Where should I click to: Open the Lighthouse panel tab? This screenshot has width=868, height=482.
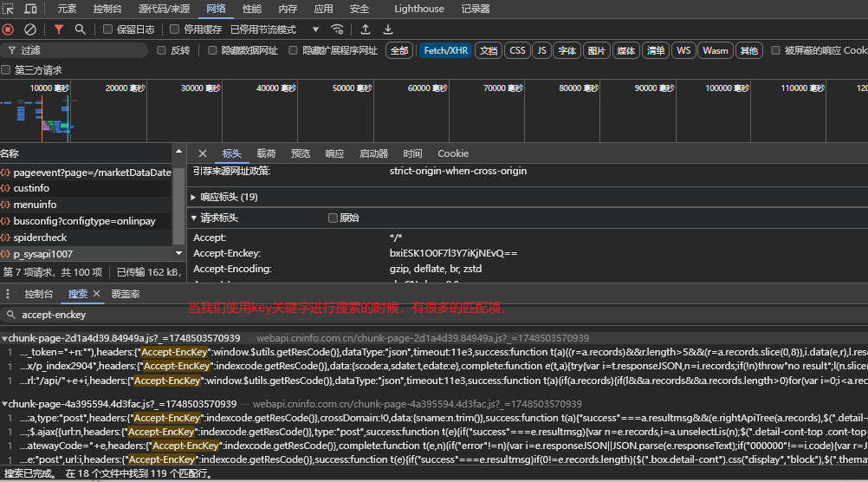click(419, 9)
